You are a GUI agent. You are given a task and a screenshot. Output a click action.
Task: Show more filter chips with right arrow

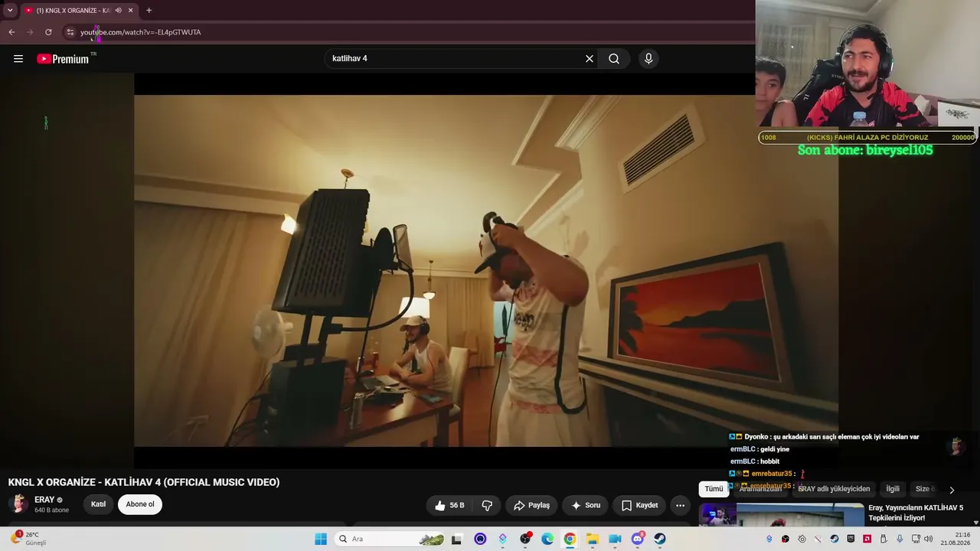pos(952,490)
